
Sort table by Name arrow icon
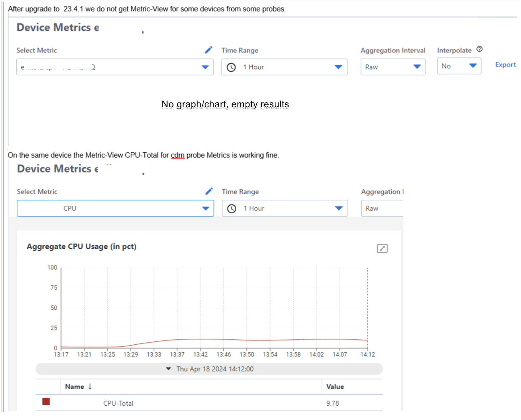(x=90, y=387)
